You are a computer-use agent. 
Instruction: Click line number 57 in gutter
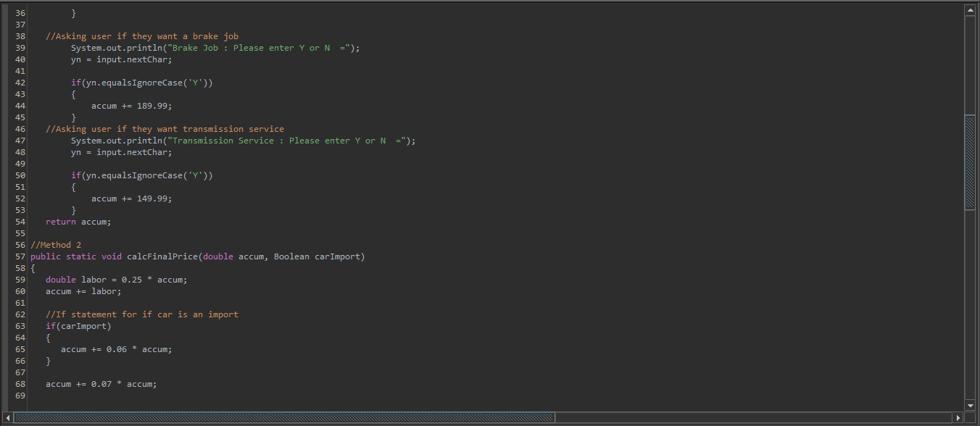(20, 256)
